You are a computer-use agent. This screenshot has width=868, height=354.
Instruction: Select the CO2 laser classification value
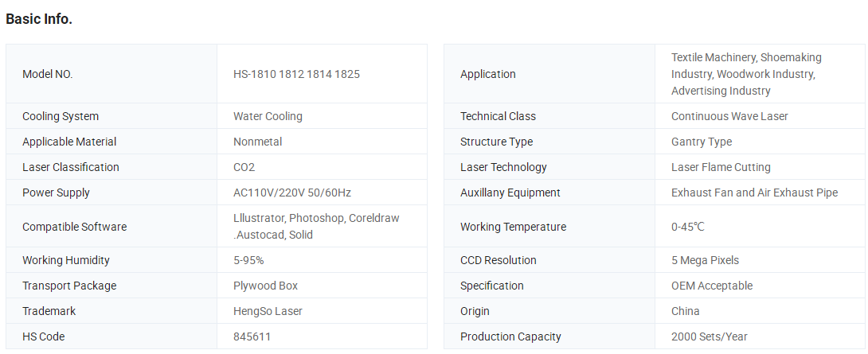(244, 167)
